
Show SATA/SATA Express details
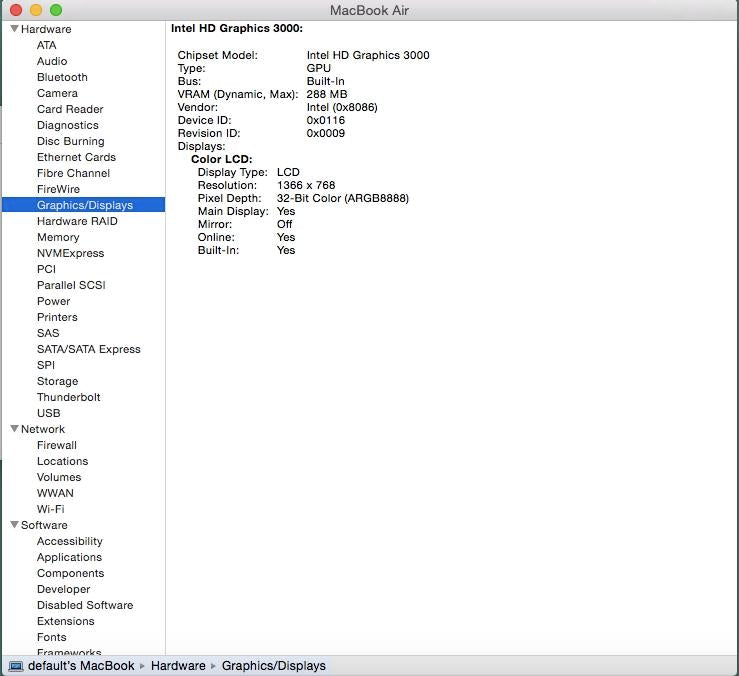(88, 349)
